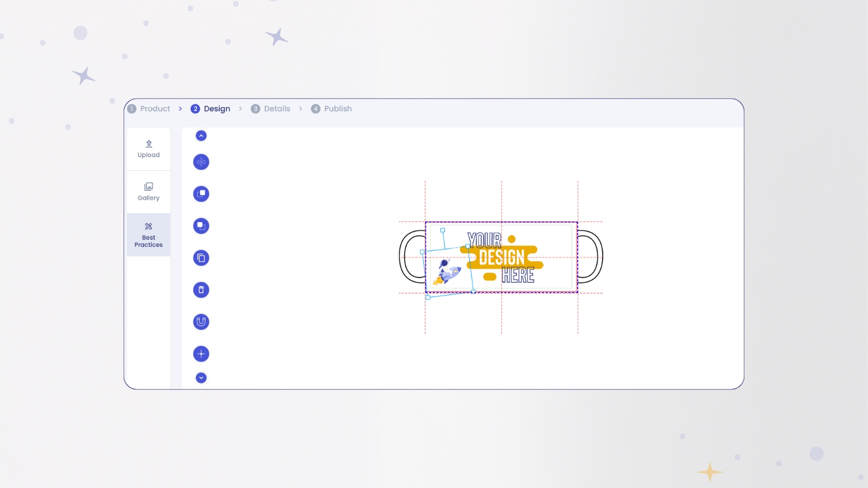Click the bottom-left resize handle of rocket image
This screenshot has height=488, width=868.
pyautogui.click(x=428, y=297)
